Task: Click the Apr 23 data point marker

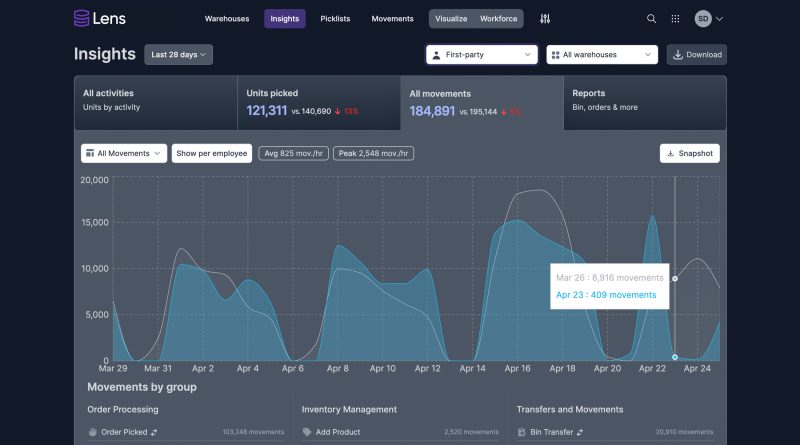Action: point(675,357)
